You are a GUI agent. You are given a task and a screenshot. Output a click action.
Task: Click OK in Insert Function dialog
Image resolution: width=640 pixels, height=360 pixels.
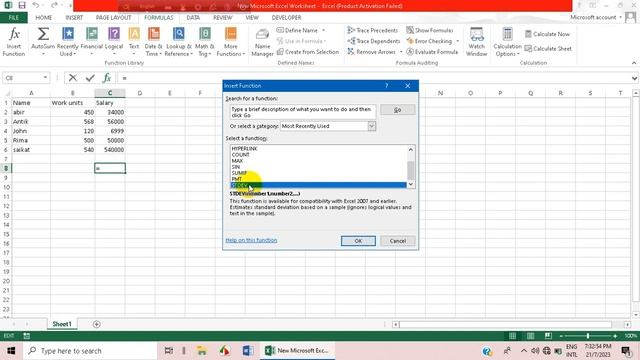(358, 241)
